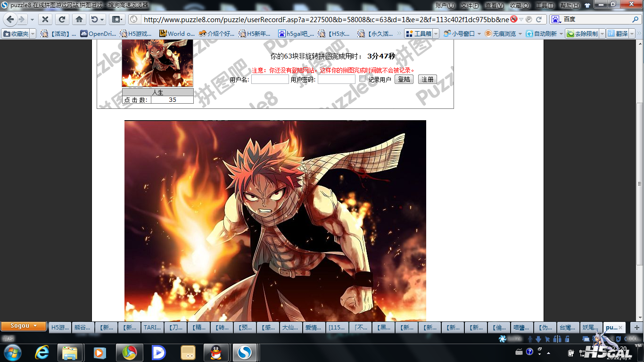This screenshot has height=362, width=644.
Task: Open the 收藏夹 favorites button
Action: pyautogui.click(x=16, y=33)
